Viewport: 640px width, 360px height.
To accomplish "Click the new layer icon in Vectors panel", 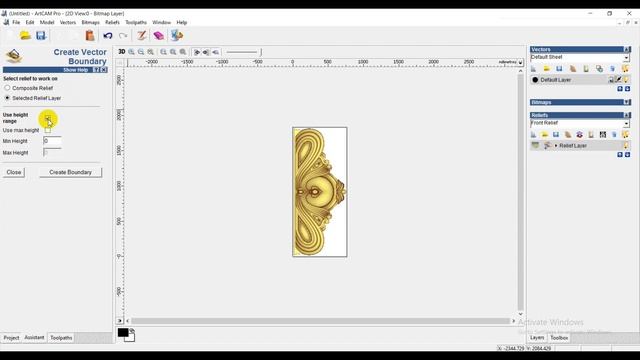I will [534, 69].
